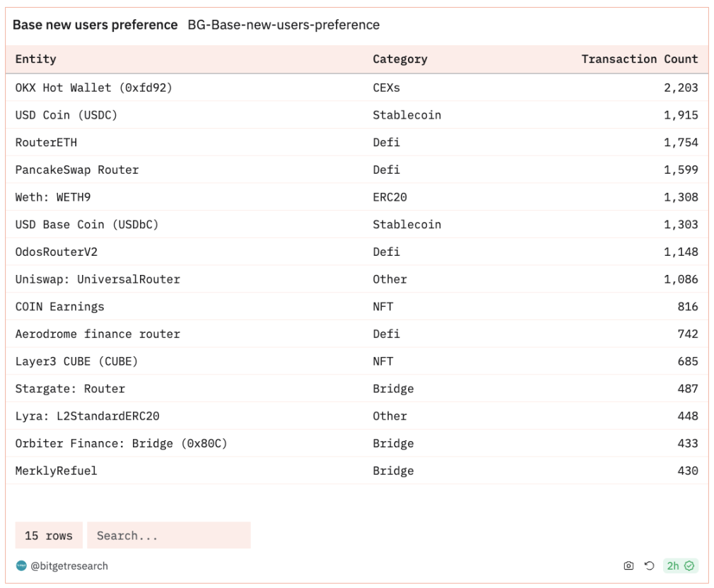Image resolution: width=714 pixels, height=588 pixels.
Task: Click the 1,599 transaction count value
Action: pos(681,170)
